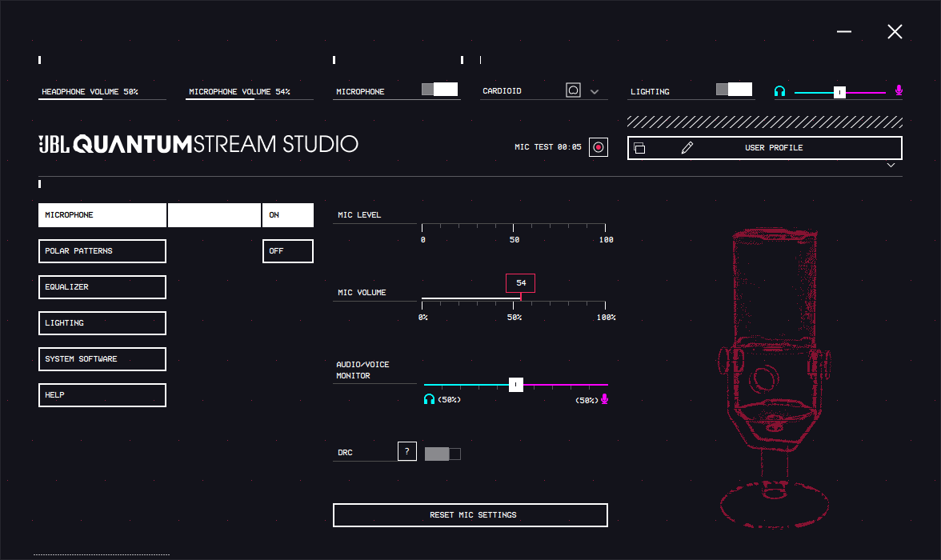Open the DRC help question mark

click(406, 451)
